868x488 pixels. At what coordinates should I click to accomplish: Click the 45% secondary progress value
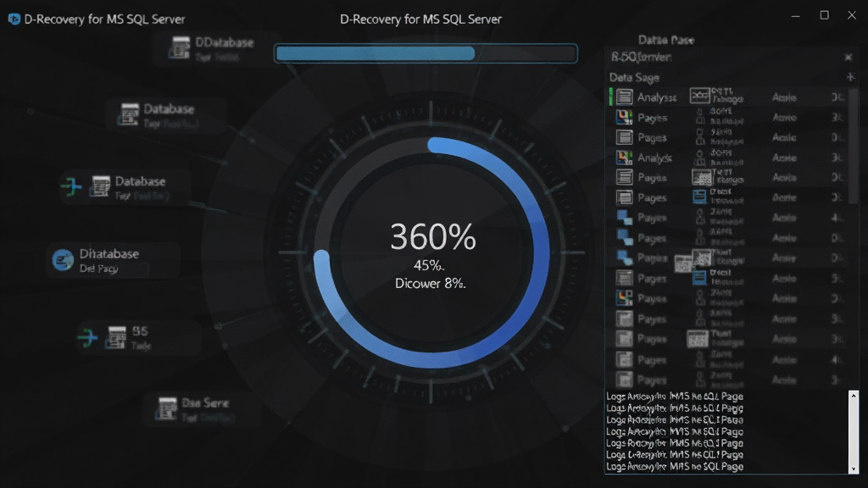pos(429,265)
